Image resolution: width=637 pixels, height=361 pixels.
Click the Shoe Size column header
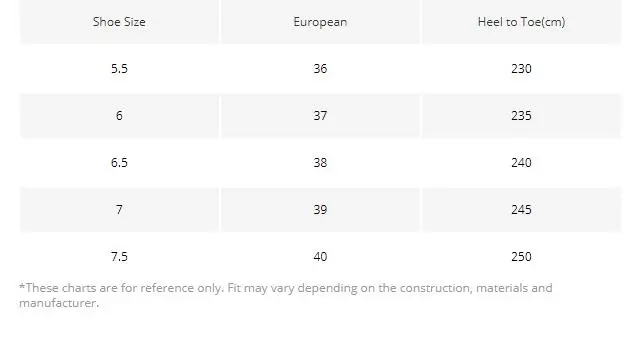pyautogui.click(x=119, y=22)
